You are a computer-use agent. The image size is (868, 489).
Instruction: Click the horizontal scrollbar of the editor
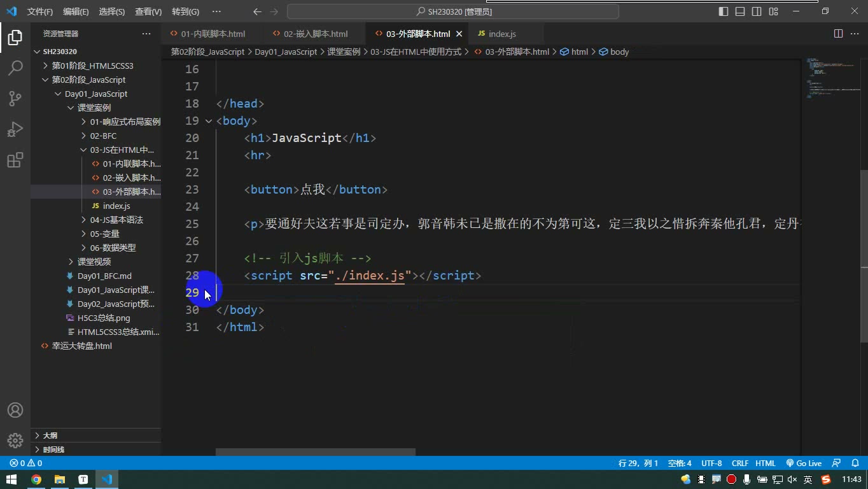click(x=316, y=452)
